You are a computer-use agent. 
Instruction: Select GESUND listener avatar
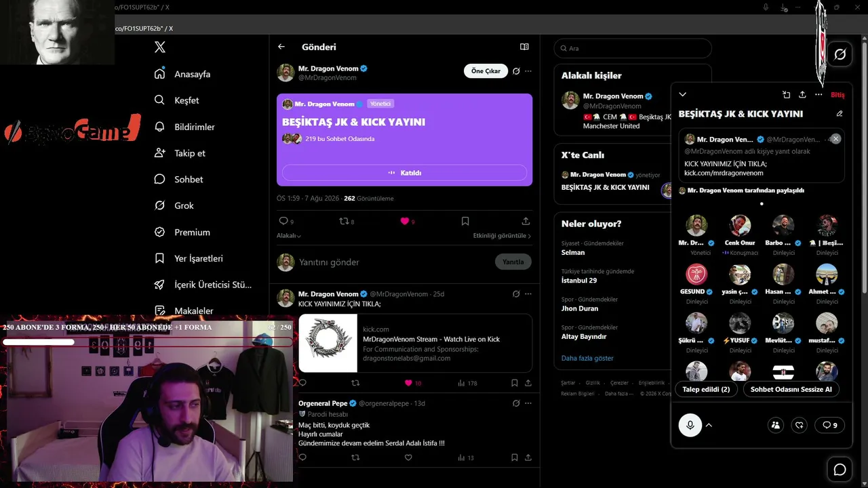(696, 274)
